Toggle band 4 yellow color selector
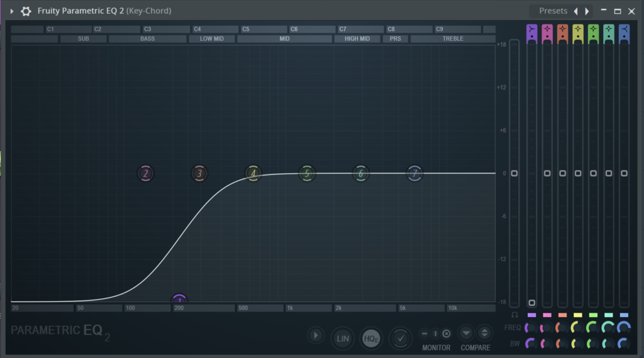644x358 pixels. [x=578, y=315]
